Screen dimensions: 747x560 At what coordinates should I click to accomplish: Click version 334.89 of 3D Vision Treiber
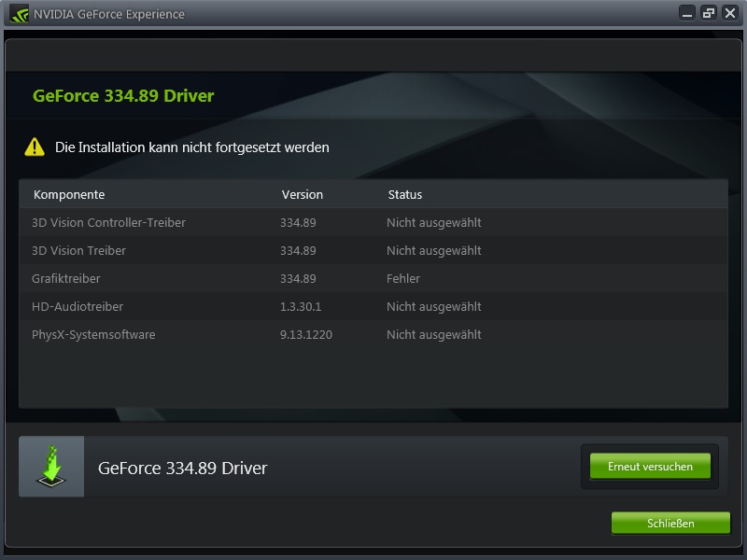298,250
